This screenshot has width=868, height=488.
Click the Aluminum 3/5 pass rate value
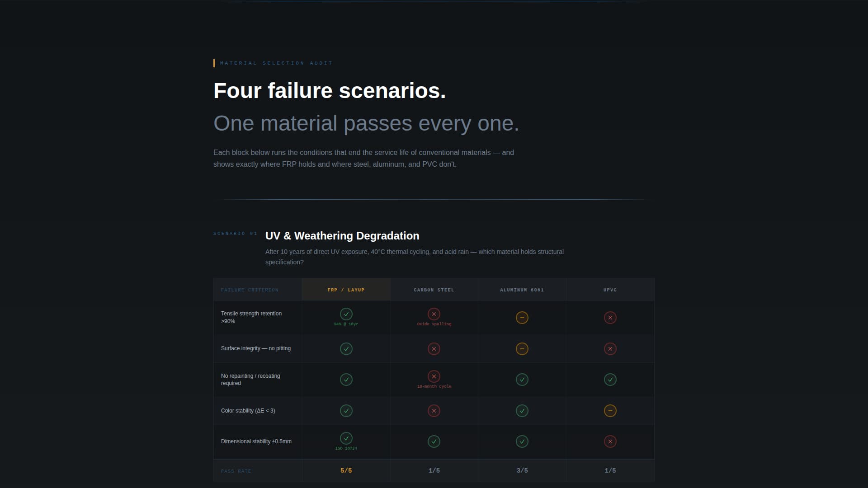522,471
